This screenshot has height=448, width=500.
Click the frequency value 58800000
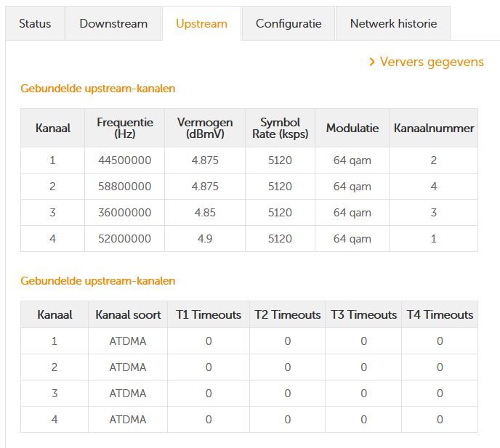tap(125, 187)
